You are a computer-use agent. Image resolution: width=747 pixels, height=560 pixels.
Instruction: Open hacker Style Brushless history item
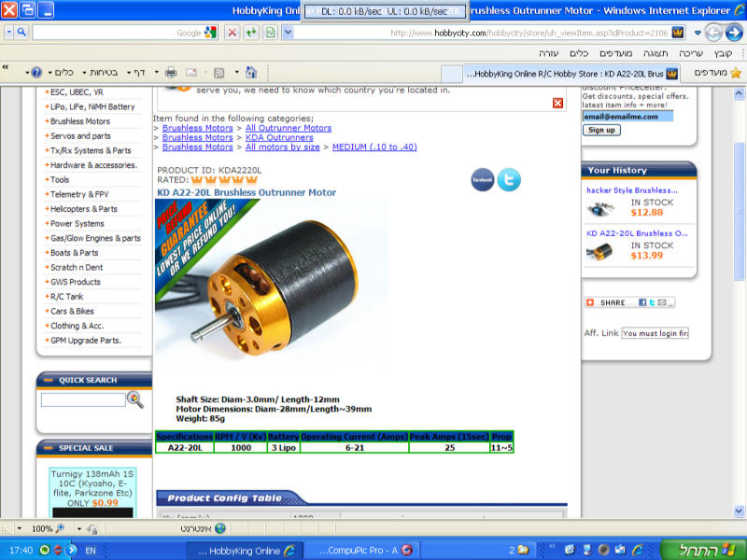pos(632,190)
